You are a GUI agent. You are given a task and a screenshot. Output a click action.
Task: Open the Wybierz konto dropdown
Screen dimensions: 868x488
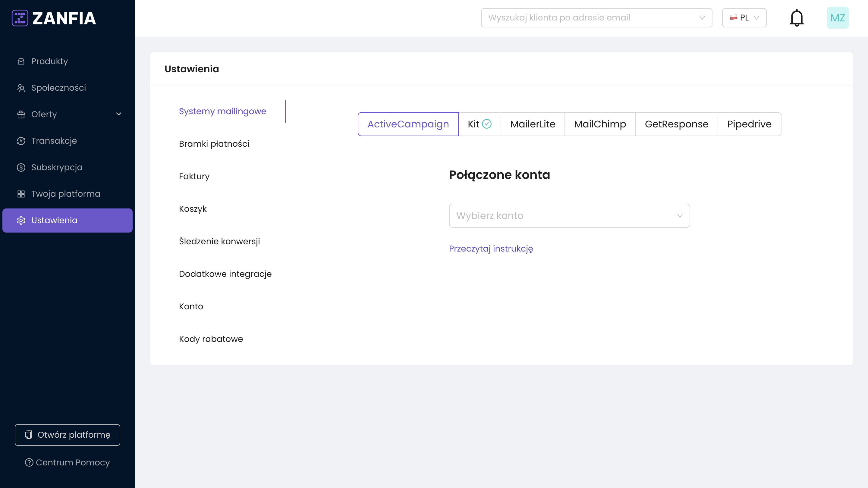569,216
